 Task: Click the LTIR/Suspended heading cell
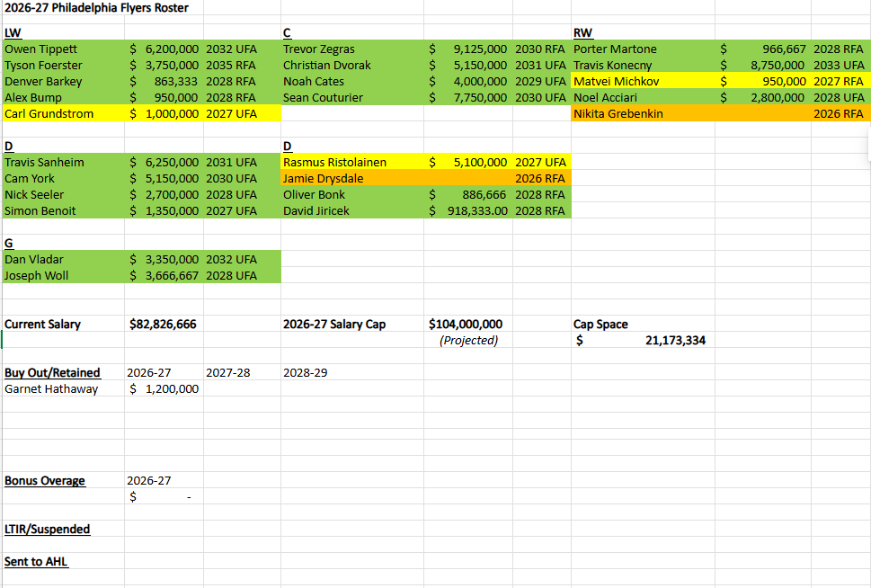pyautogui.click(x=63, y=529)
